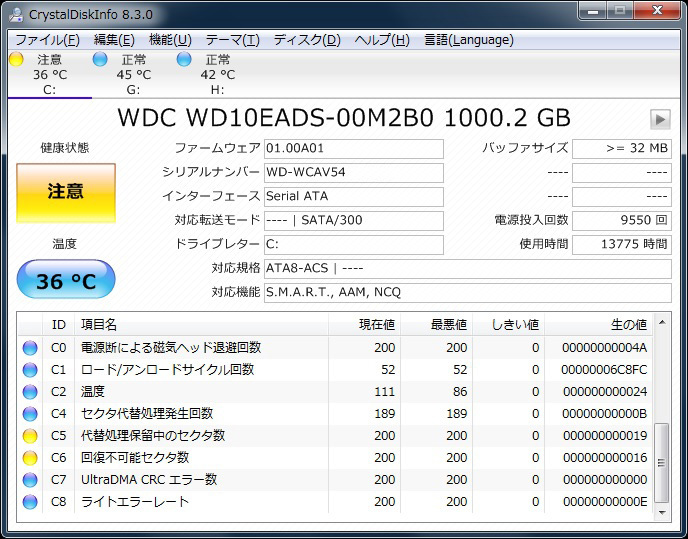This screenshot has width=688, height=539.
Task: Click the 最悪値 column header
Action: [436, 325]
